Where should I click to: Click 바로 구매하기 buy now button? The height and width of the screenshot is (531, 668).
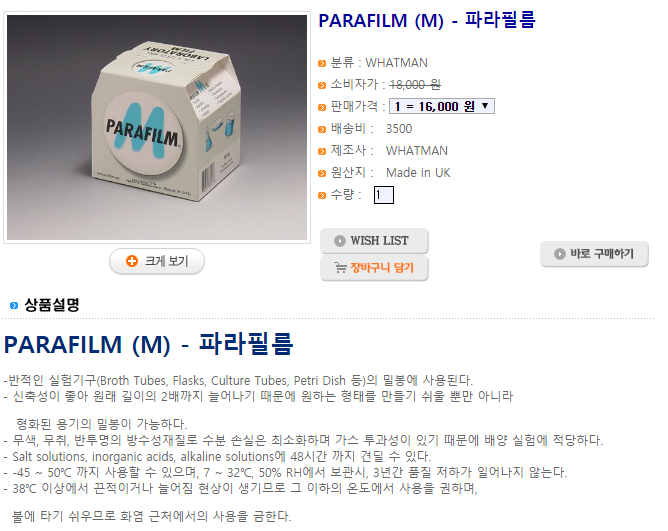tap(594, 254)
